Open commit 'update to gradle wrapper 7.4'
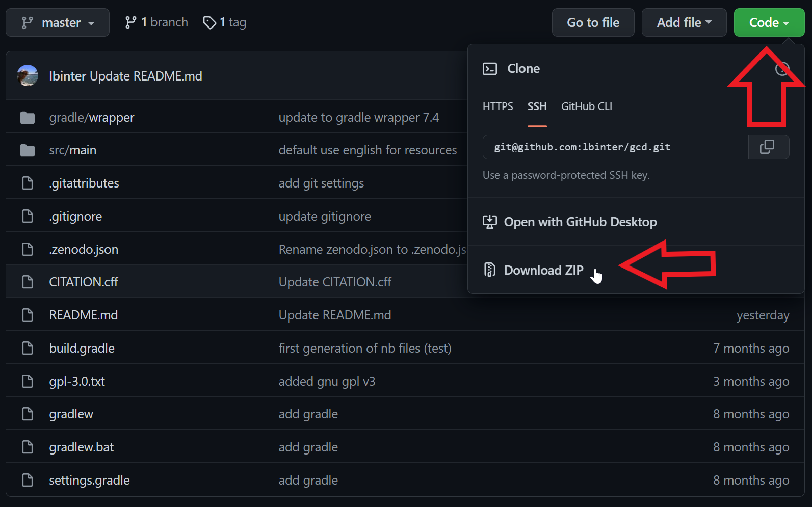The width and height of the screenshot is (812, 507). tap(359, 118)
